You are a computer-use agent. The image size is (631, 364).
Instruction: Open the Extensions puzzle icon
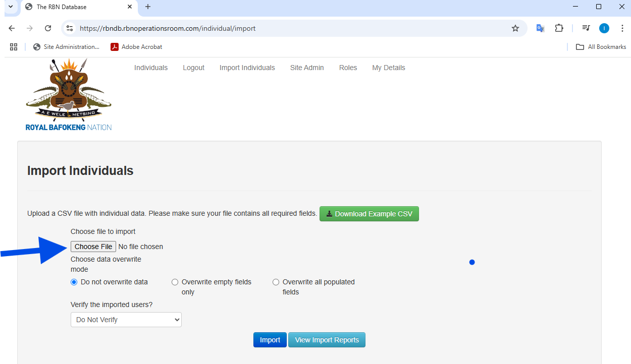tap(559, 28)
